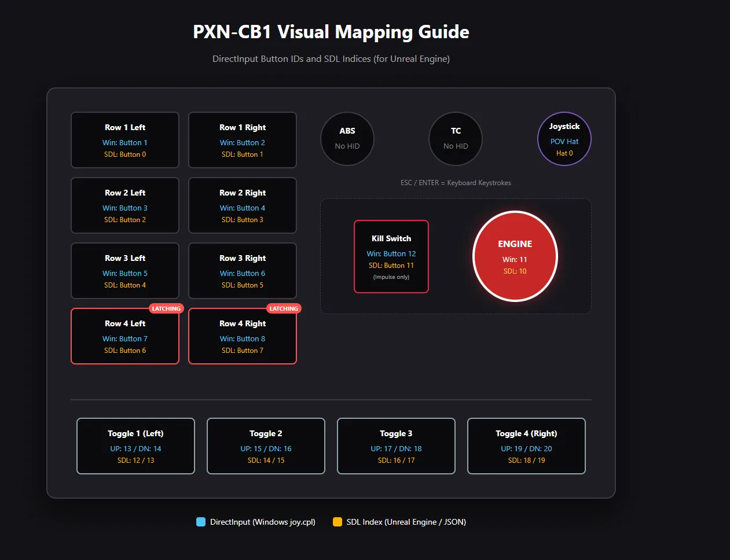Click 'UP: 13 / DN: 14' text
The image size is (730, 560).
(135, 448)
